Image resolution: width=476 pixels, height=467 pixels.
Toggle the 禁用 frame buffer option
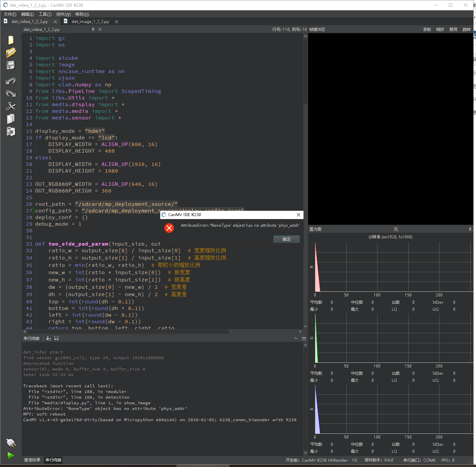[453, 30]
